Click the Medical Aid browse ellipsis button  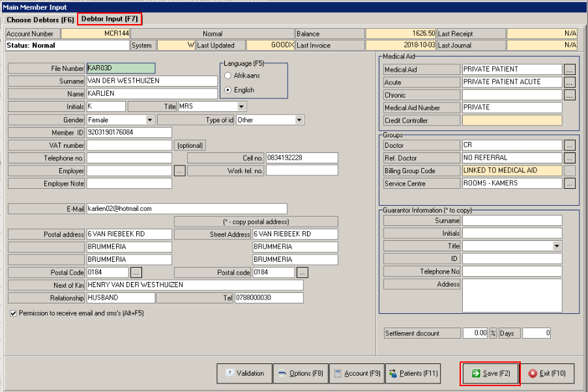tap(570, 69)
